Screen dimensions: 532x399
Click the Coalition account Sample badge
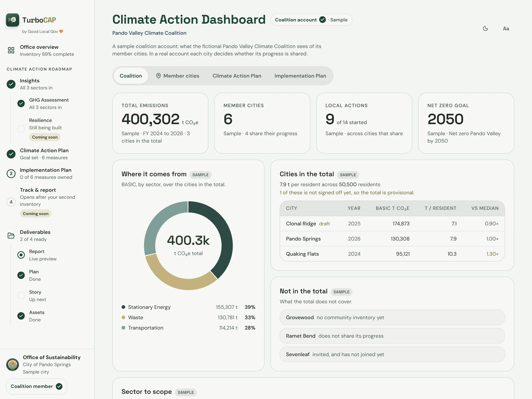(311, 20)
